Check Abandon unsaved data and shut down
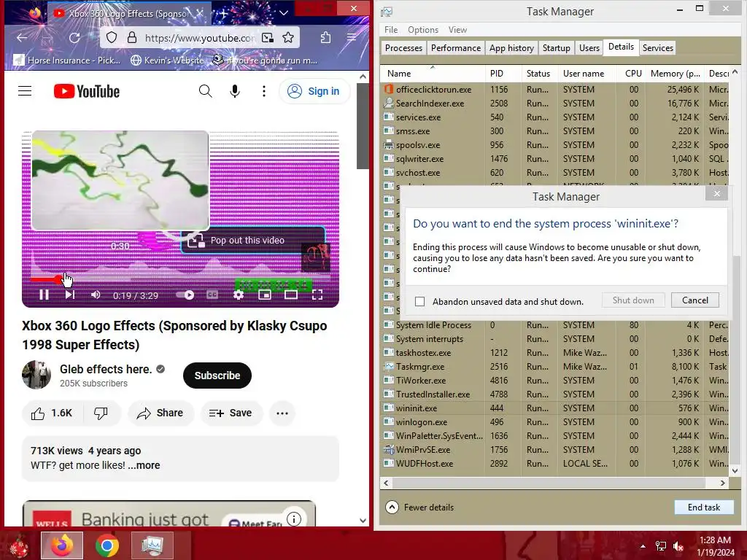The width and height of the screenshot is (747, 560). point(419,301)
